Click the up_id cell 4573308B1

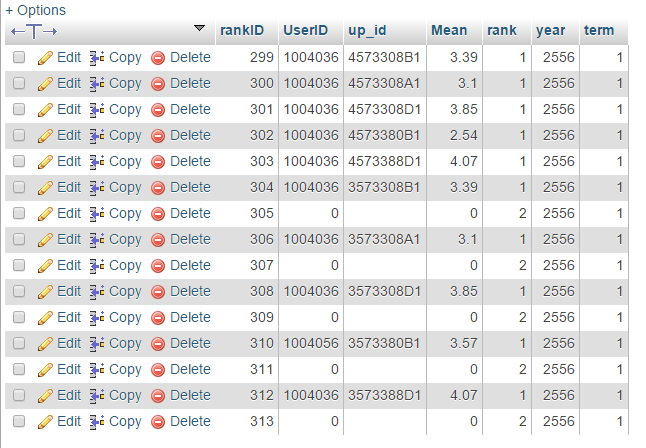(384, 57)
